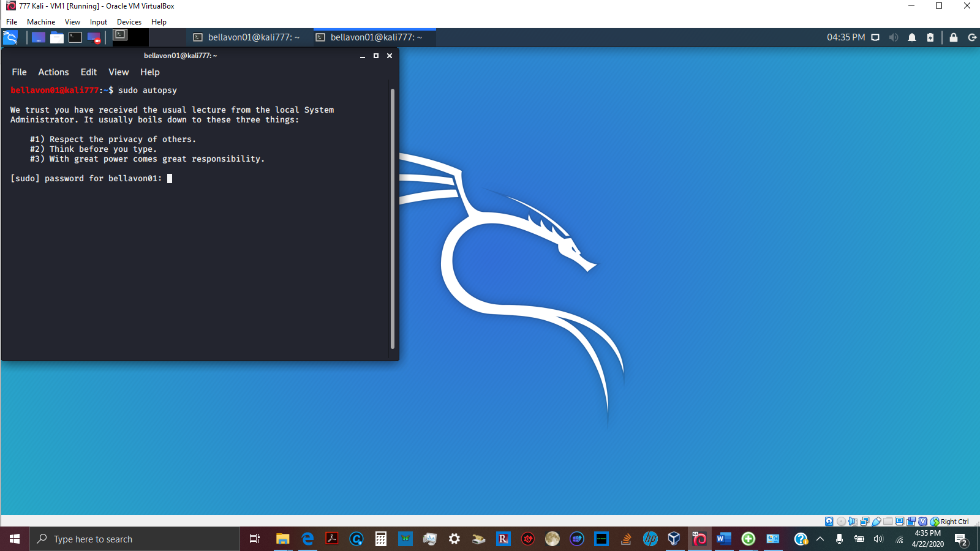
Task: Open VirtualBox manager cube on Windows taskbar
Action: tap(674, 539)
